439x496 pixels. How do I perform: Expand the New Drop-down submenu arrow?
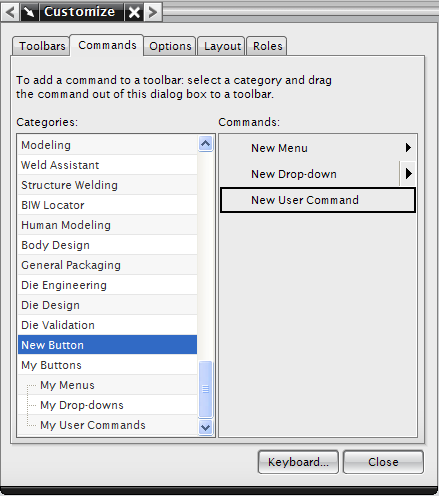408,173
